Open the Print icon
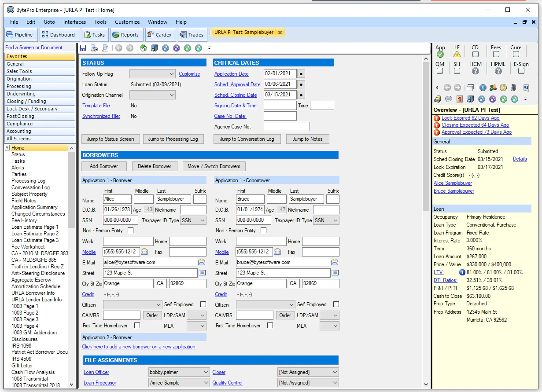The image size is (542, 392). pyautogui.click(x=94, y=48)
